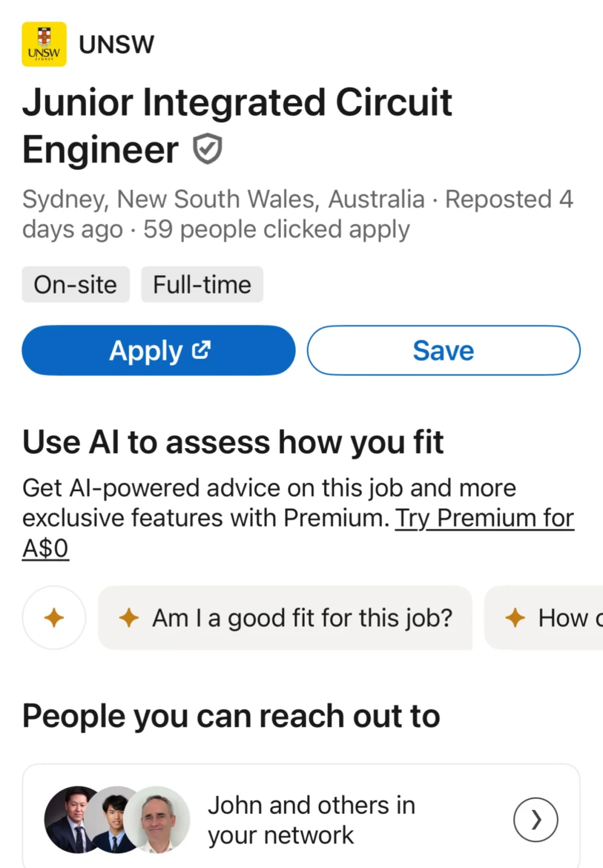The width and height of the screenshot is (603, 868).
Task: Ask 'Am I a good fit for this job?'
Action: pos(301,618)
